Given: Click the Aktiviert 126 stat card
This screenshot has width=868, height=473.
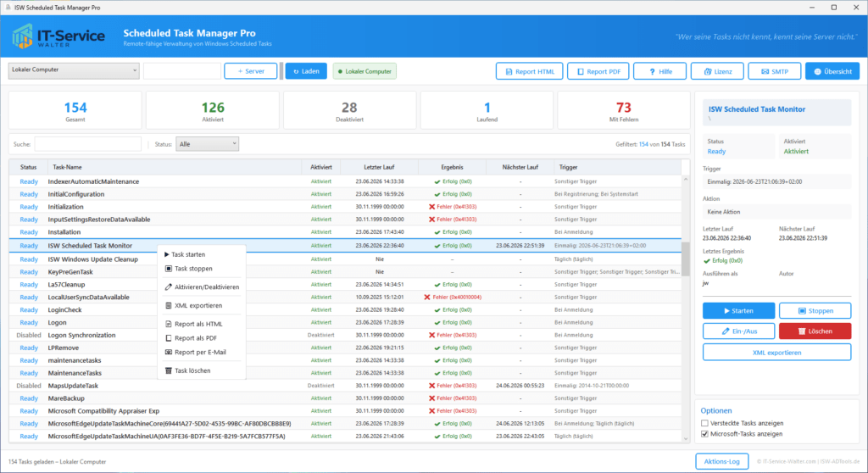Looking at the screenshot, I should [213, 111].
